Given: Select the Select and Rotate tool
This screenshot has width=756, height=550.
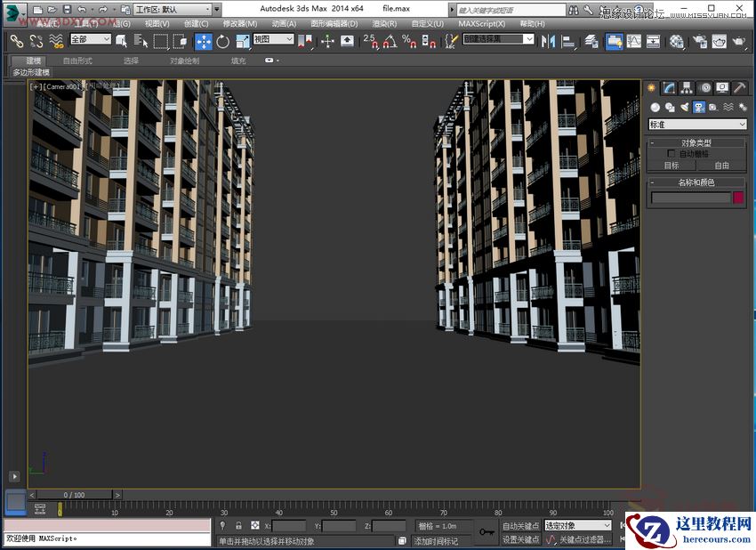Looking at the screenshot, I should click(x=221, y=42).
